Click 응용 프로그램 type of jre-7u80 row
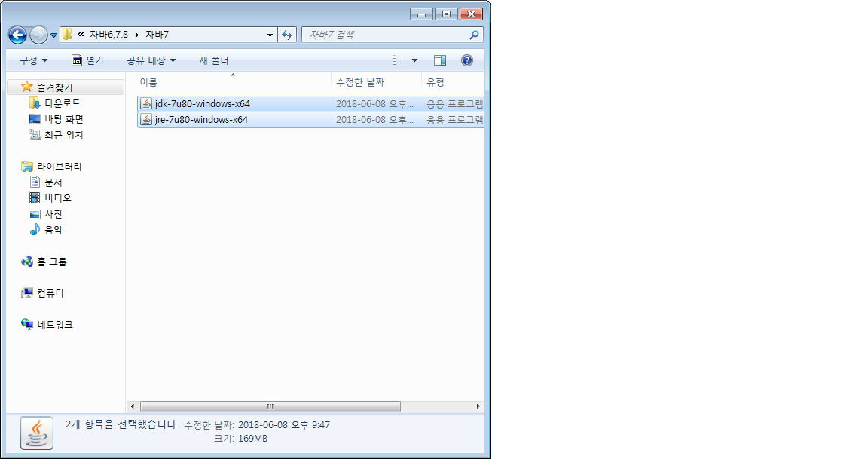Viewport: 868px width, 459px height. click(455, 120)
